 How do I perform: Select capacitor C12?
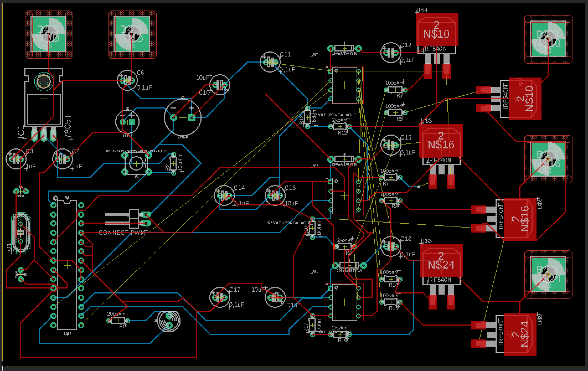(x=391, y=52)
